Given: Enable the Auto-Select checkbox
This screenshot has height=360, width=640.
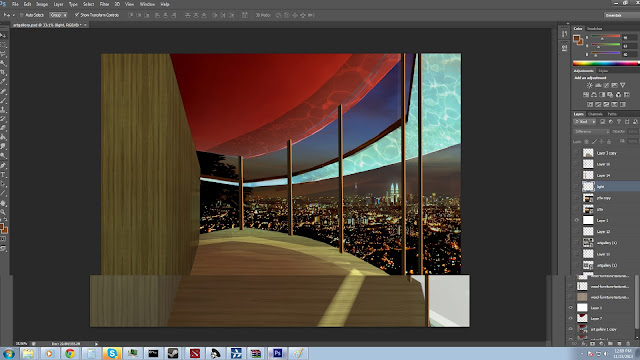Looking at the screenshot, I should pos(22,15).
